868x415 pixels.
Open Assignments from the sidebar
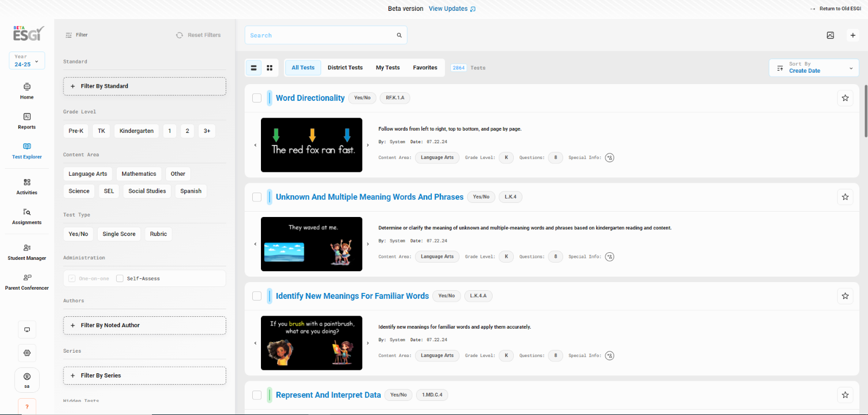(x=27, y=216)
